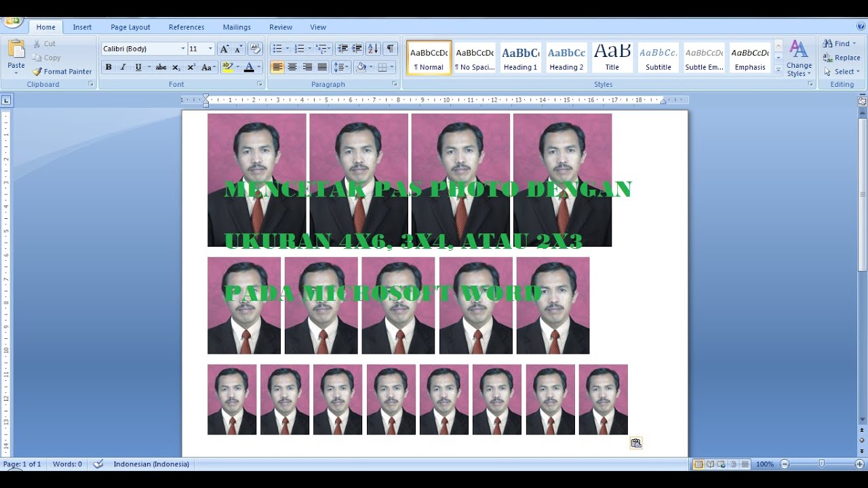868x488 pixels.
Task: Open the highlight color dropdown arrow
Action: coord(237,67)
